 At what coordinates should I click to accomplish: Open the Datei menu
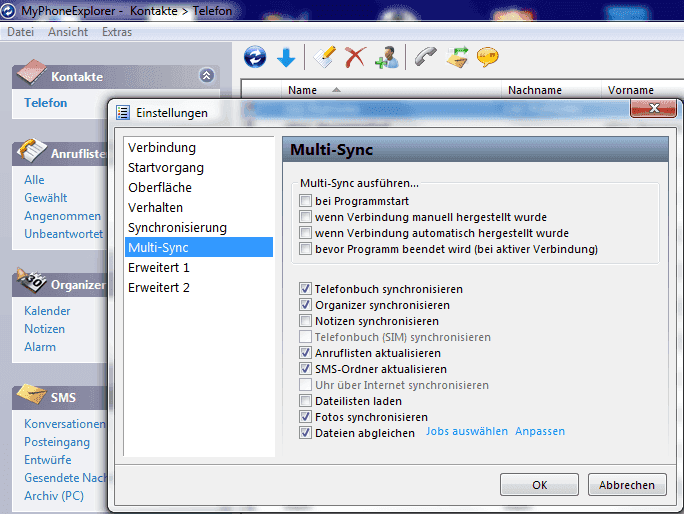point(20,32)
